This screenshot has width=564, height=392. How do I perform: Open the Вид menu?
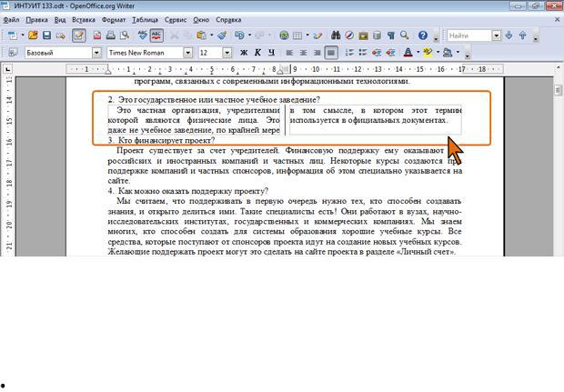point(60,20)
